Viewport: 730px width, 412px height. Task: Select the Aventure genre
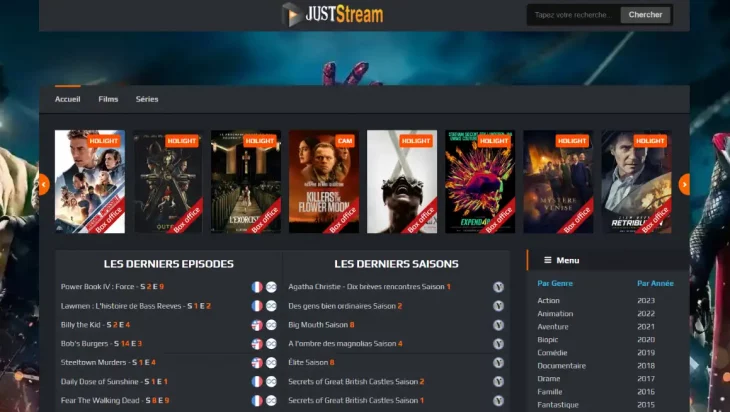point(553,327)
